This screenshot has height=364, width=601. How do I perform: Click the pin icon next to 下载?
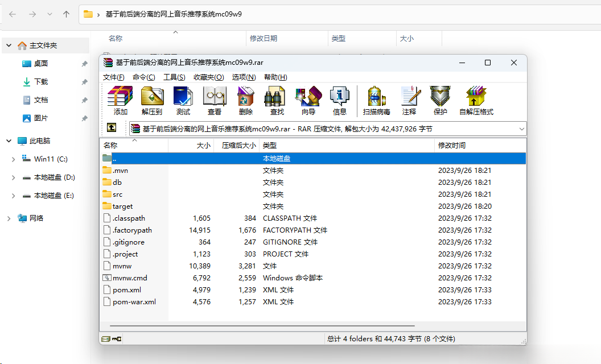coord(84,82)
